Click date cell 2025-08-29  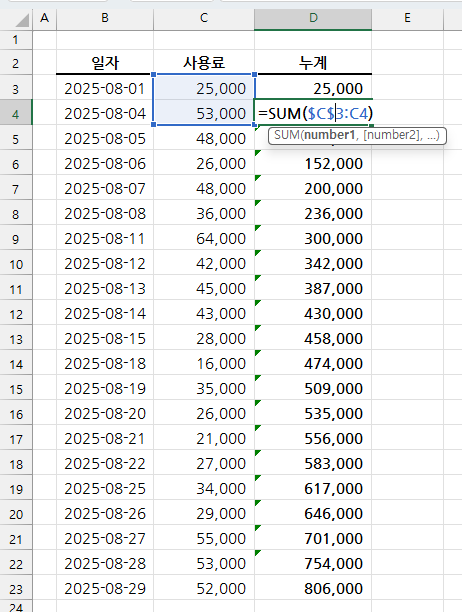point(105,588)
